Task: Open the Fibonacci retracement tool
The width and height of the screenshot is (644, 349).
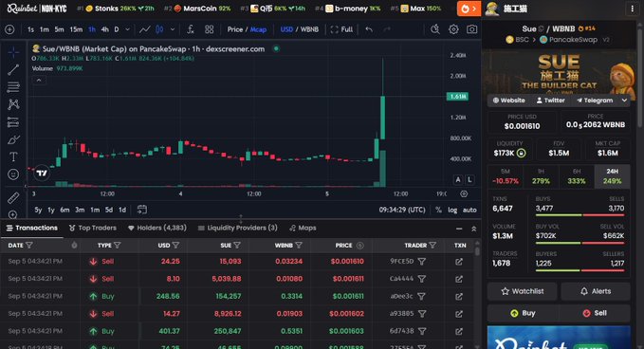Action: (x=13, y=86)
